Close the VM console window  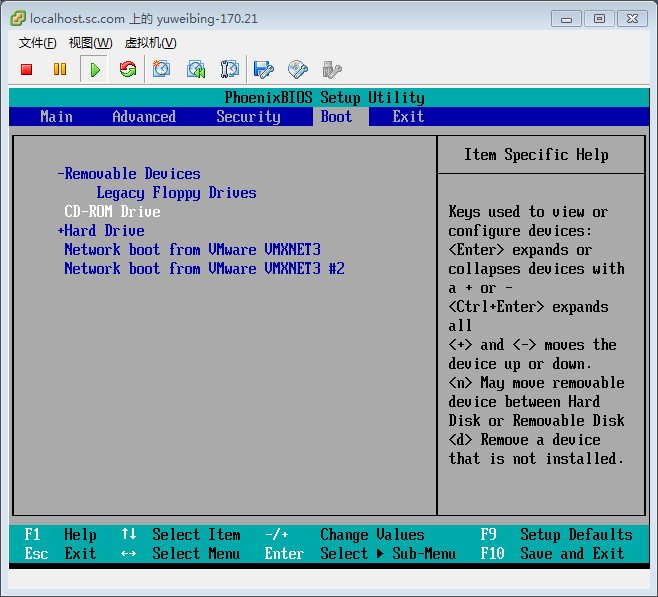[632, 19]
